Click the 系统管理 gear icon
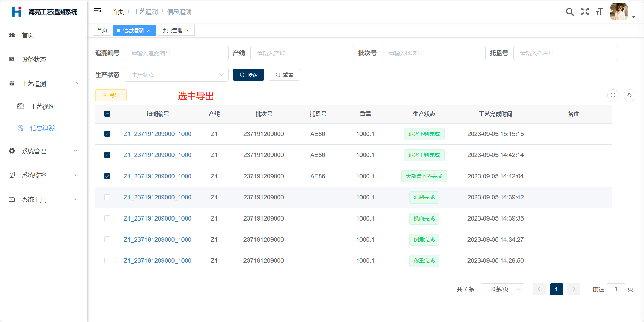This screenshot has width=644, height=322. [x=12, y=151]
